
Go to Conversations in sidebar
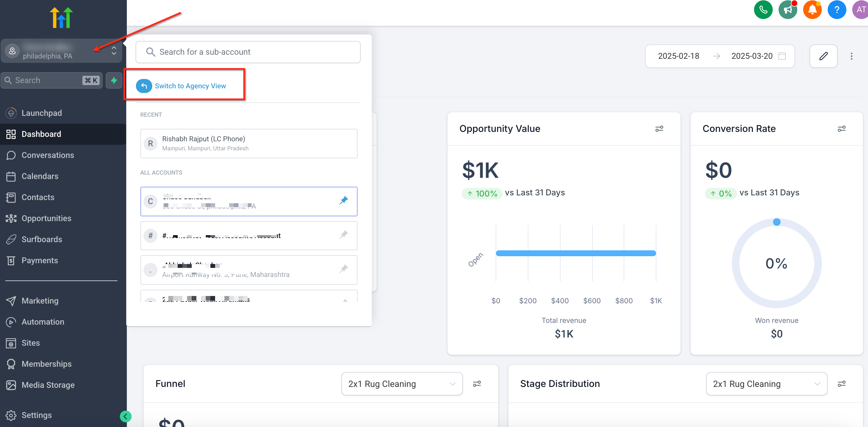point(48,155)
